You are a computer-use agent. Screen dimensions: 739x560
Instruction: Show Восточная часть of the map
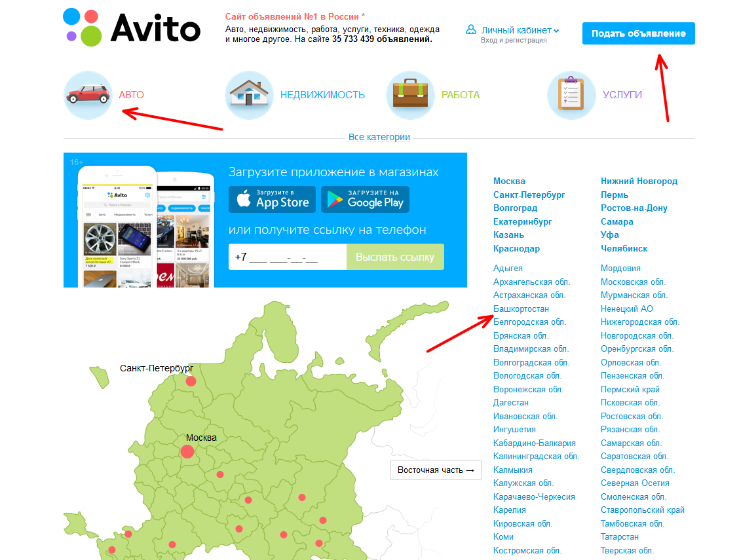pyautogui.click(x=436, y=470)
